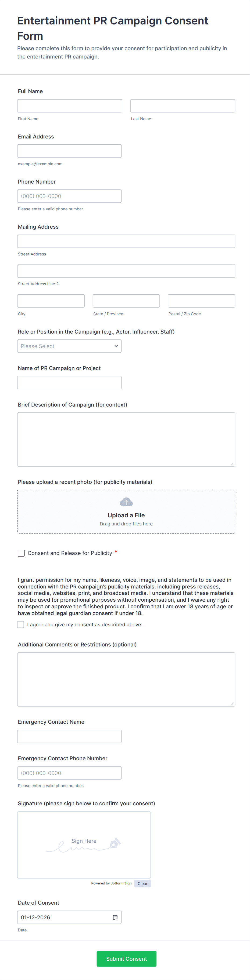The image size is (250, 980).
Task: Click the pen icon in signature box
Action: point(115,843)
